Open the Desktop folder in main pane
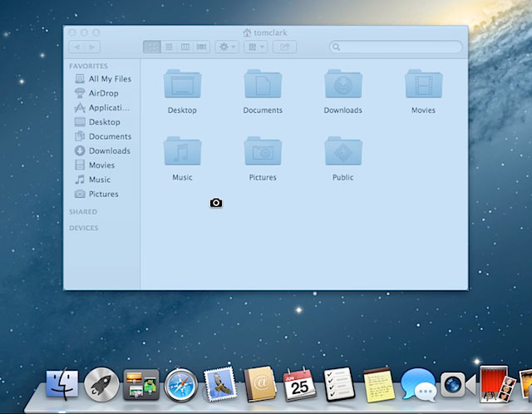The image size is (532, 414). tap(183, 84)
